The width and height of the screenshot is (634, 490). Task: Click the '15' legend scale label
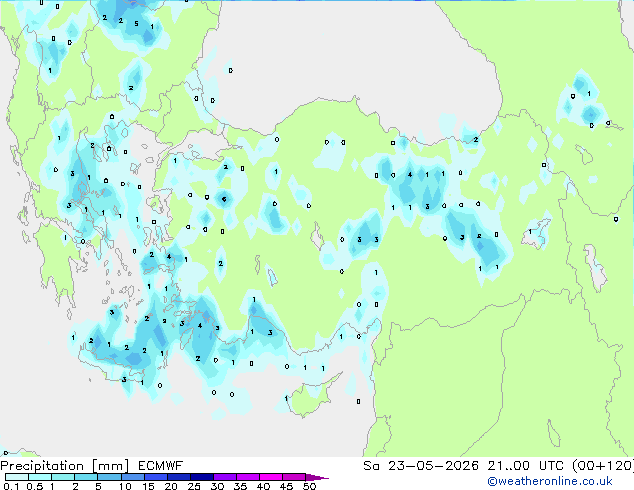[x=148, y=486]
